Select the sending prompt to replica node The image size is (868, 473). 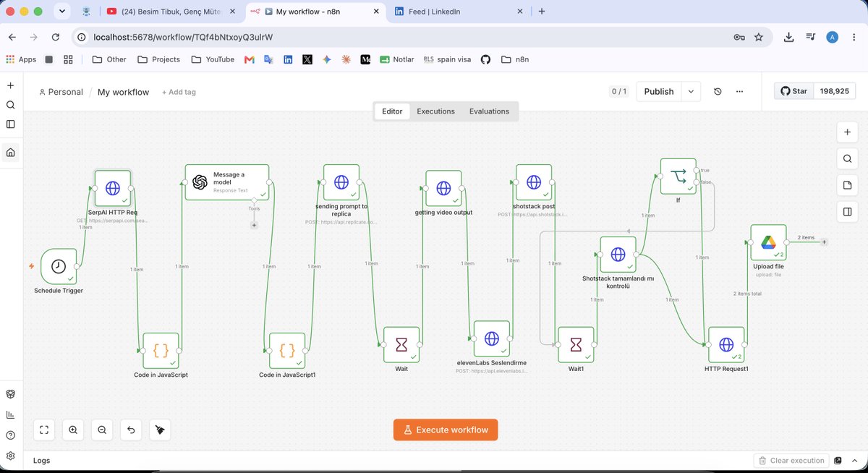(341, 182)
